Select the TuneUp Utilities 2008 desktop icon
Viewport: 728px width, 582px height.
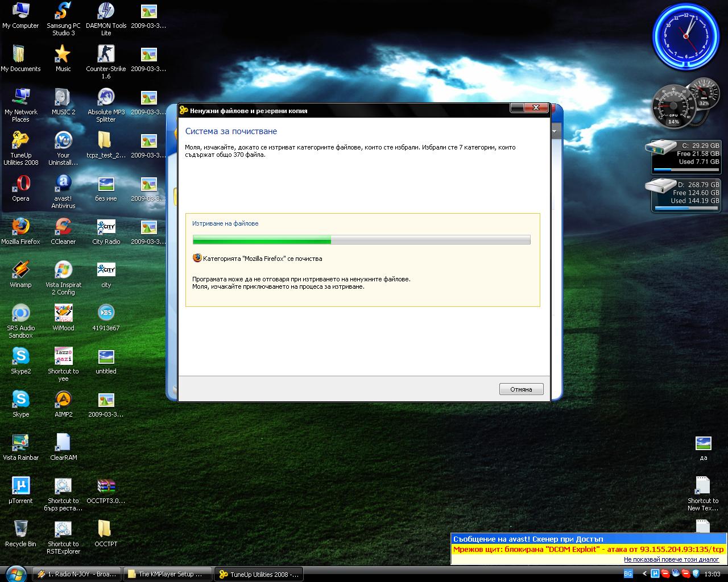[20, 148]
